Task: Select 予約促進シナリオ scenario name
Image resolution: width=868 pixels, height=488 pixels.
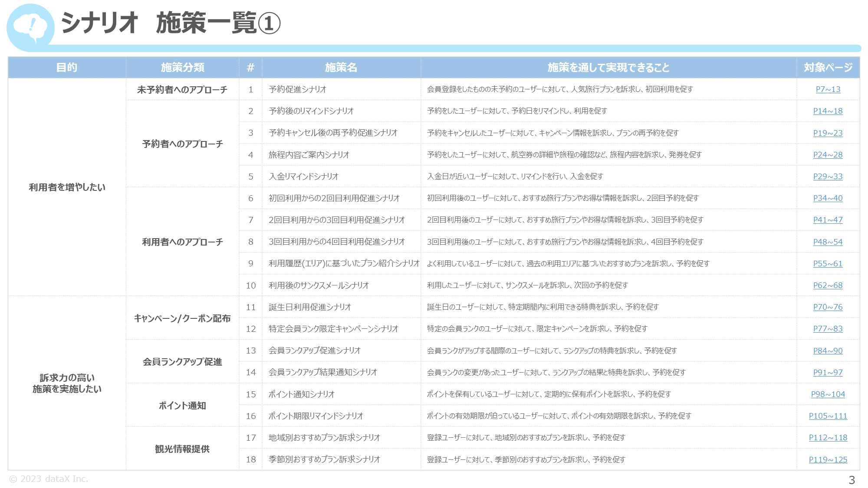Action: 297,89
